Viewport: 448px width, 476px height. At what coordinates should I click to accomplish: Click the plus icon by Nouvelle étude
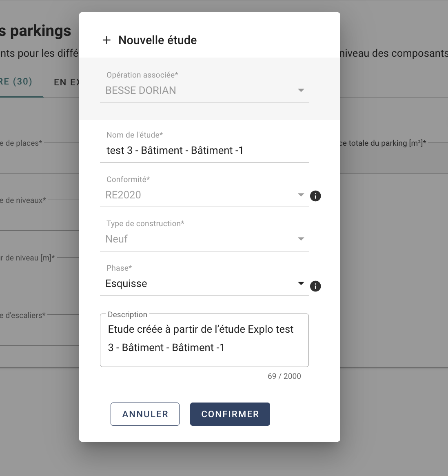point(106,40)
